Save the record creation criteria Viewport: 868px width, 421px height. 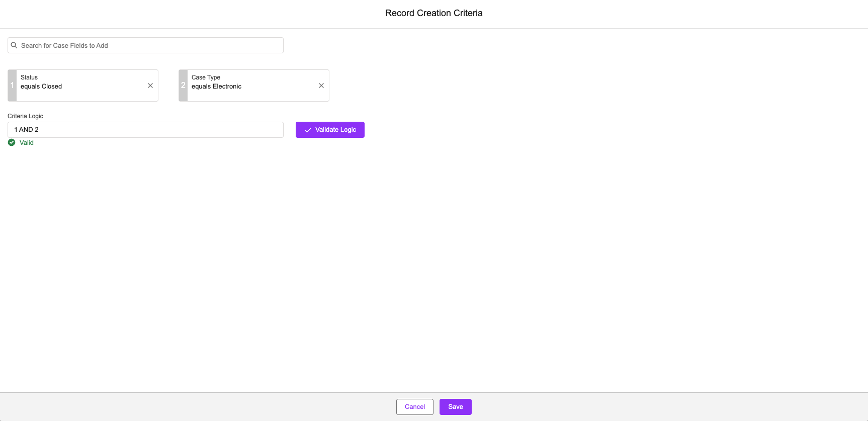(x=456, y=407)
